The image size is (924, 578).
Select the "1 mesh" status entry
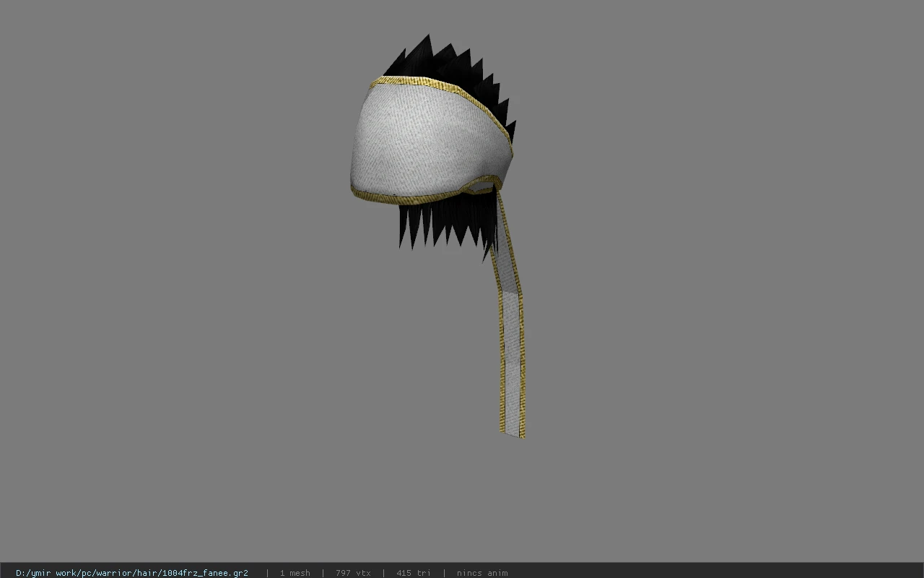coord(295,573)
